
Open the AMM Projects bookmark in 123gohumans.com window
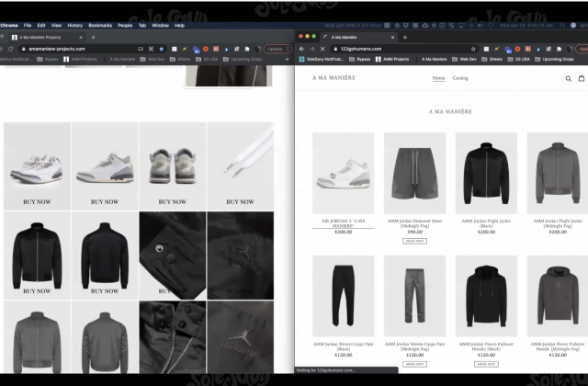[x=393, y=59]
